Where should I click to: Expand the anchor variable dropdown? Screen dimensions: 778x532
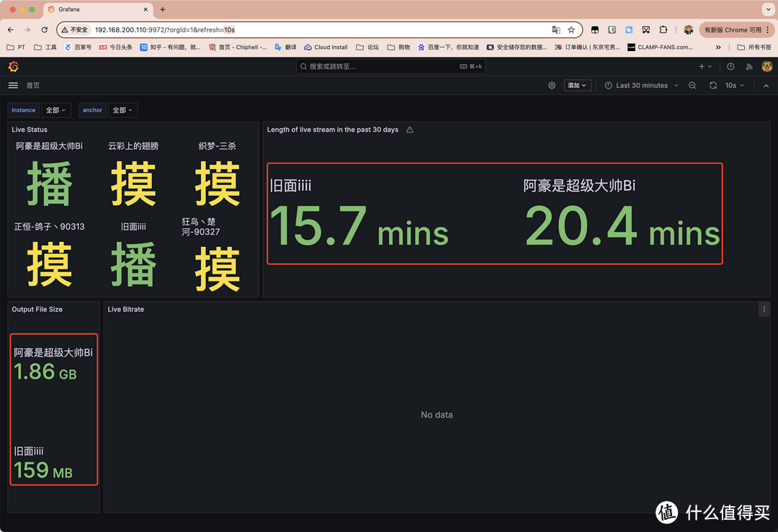tap(122, 109)
